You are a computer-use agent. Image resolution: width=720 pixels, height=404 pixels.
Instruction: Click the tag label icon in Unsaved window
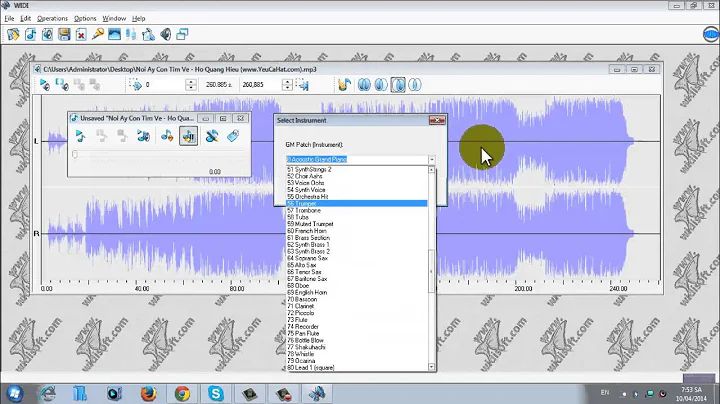(233, 136)
